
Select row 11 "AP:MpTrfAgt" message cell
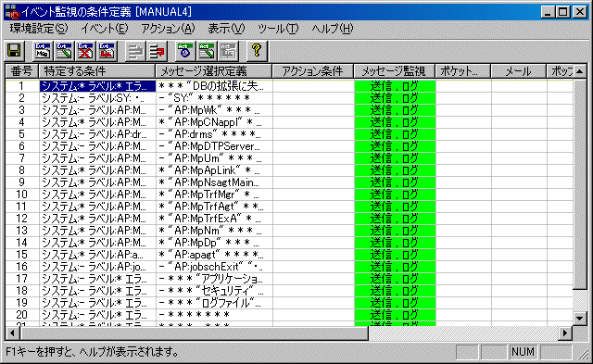coord(214,207)
